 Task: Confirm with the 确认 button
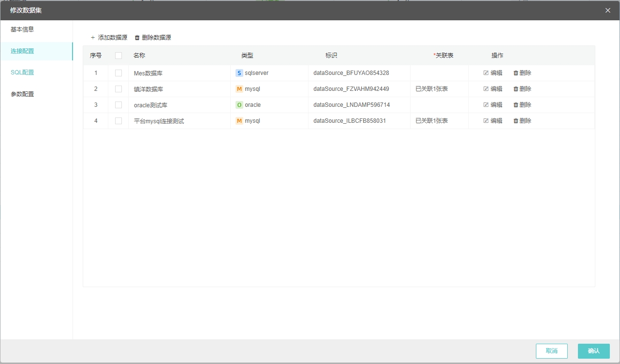point(594,351)
